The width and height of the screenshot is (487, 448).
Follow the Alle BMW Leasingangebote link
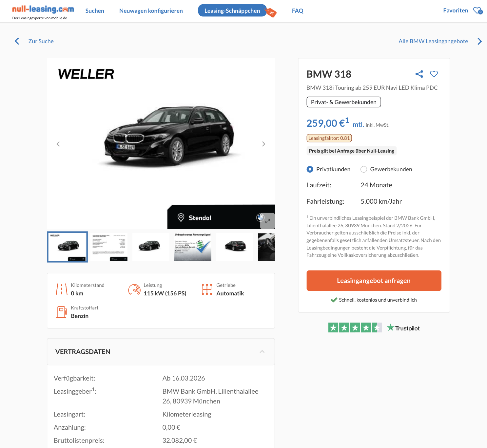[x=433, y=41]
